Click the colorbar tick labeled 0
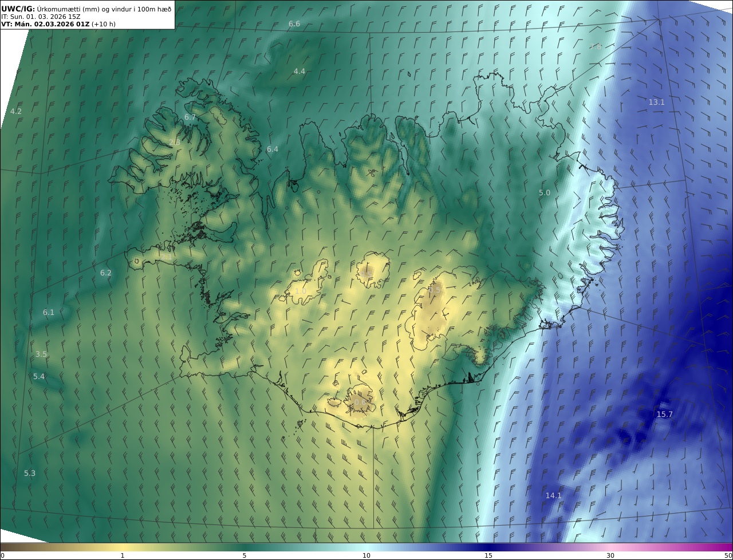The width and height of the screenshot is (733, 560). 2,555
